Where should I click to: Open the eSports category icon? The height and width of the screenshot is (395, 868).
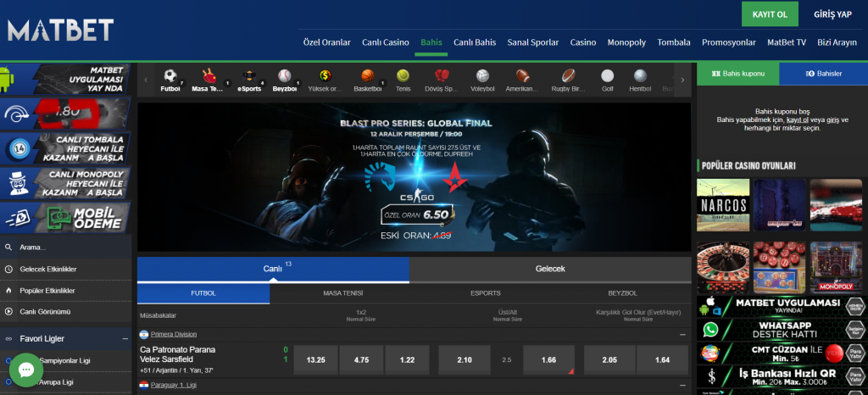249,77
